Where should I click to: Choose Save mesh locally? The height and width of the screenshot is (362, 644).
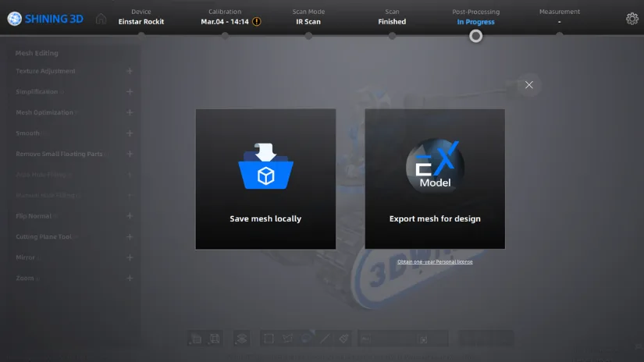[x=265, y=179]
